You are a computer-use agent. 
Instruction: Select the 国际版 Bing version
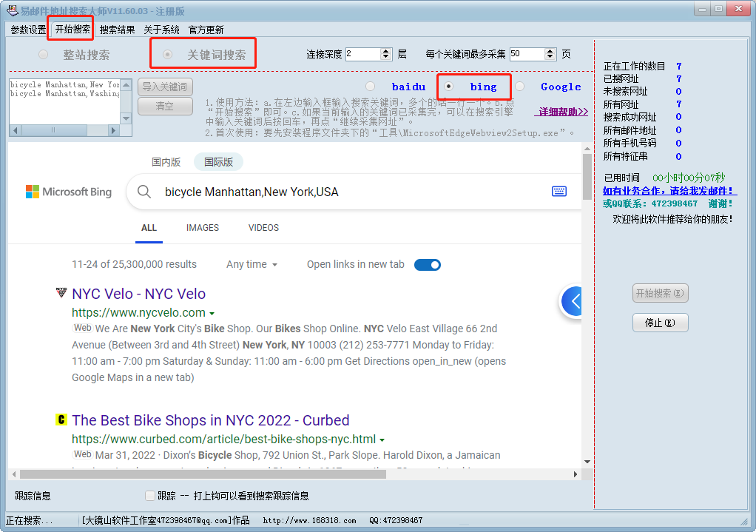pos(218,162)
